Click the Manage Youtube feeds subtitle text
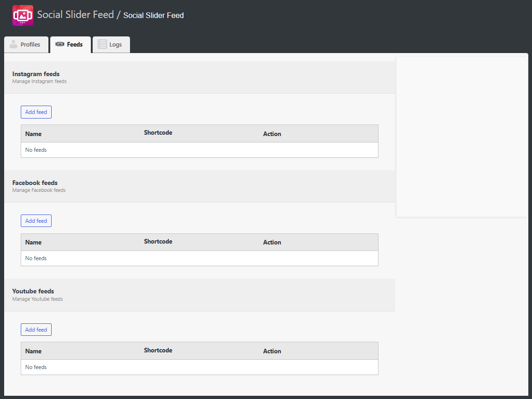This screenshot has height=399, width=532. coord(37,298)
